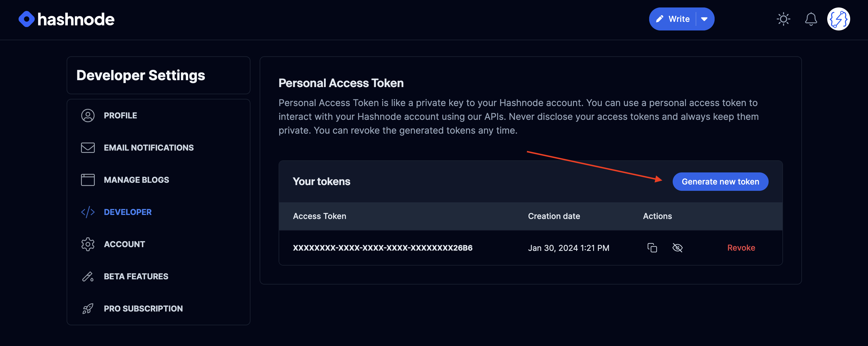Click the Hashnode logo
The height and width of the screenshot is (346, 868).
[66, 19]
